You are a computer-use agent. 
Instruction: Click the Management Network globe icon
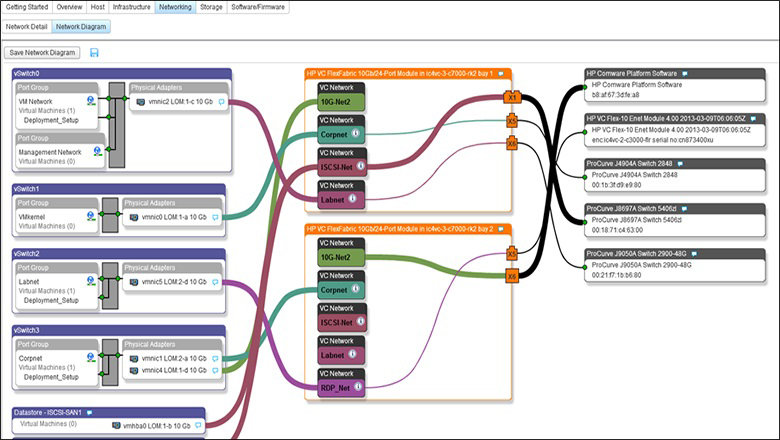(x=97, y=151)
